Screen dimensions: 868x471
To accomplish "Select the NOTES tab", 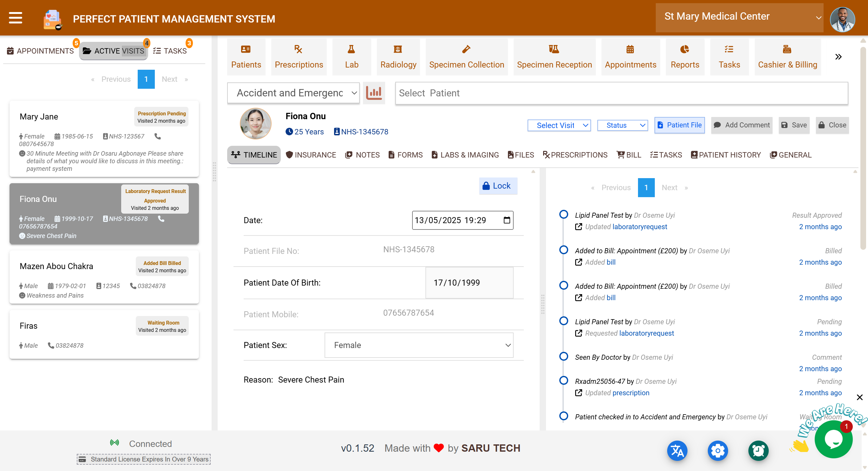I will pyautogui.click(x=362, y=155).
